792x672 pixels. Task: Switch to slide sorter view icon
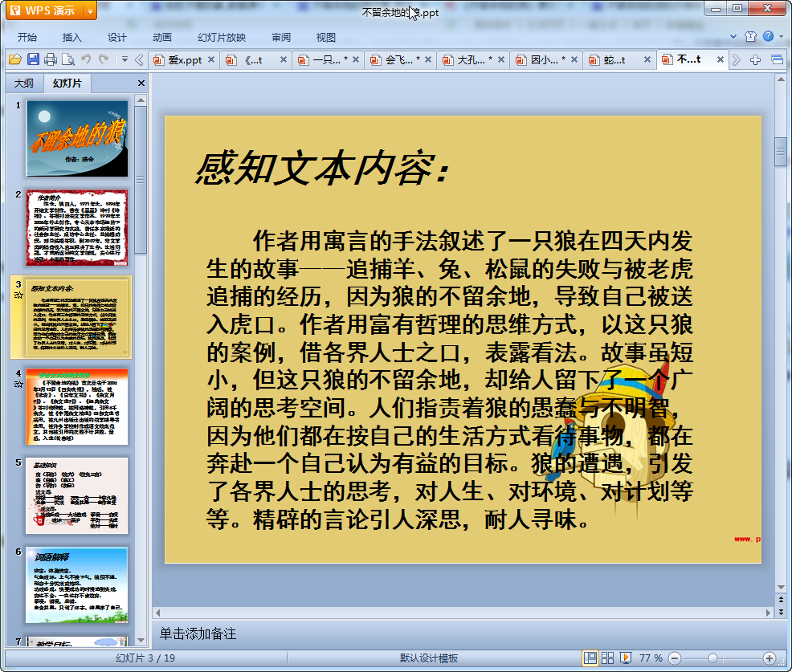(607, 658)
